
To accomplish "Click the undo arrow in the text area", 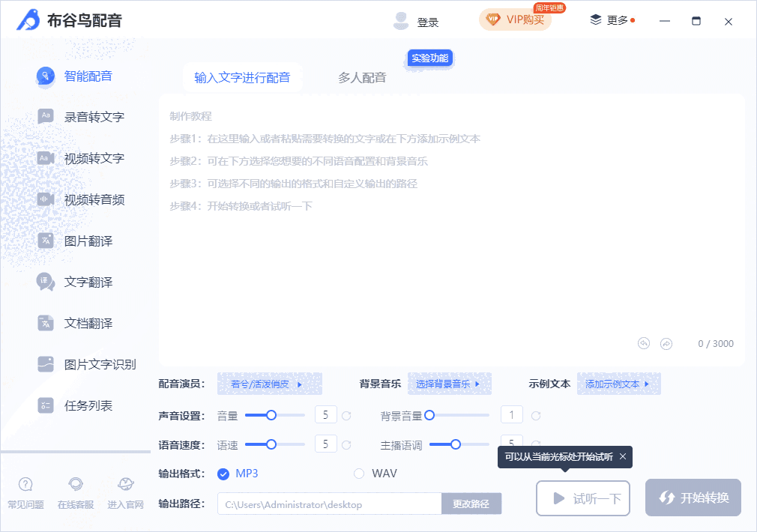I will pos(643,342).
